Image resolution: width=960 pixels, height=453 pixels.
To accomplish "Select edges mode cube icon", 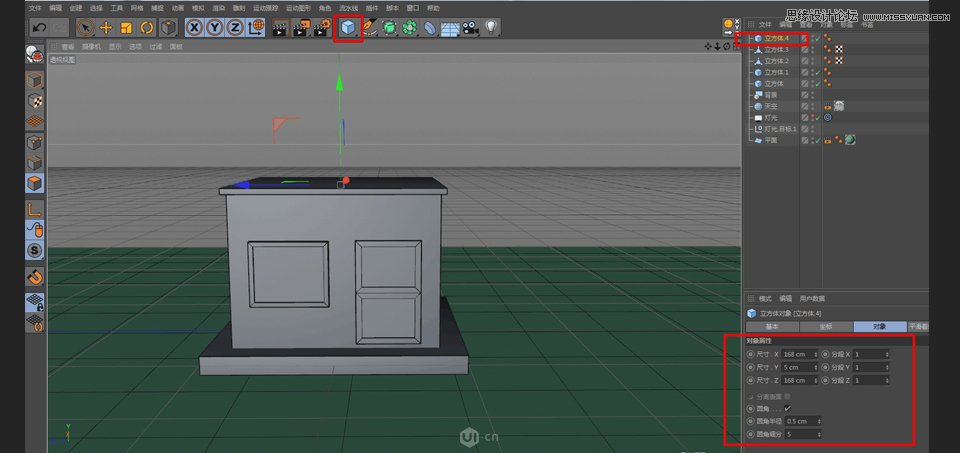I will click(35, 163).
